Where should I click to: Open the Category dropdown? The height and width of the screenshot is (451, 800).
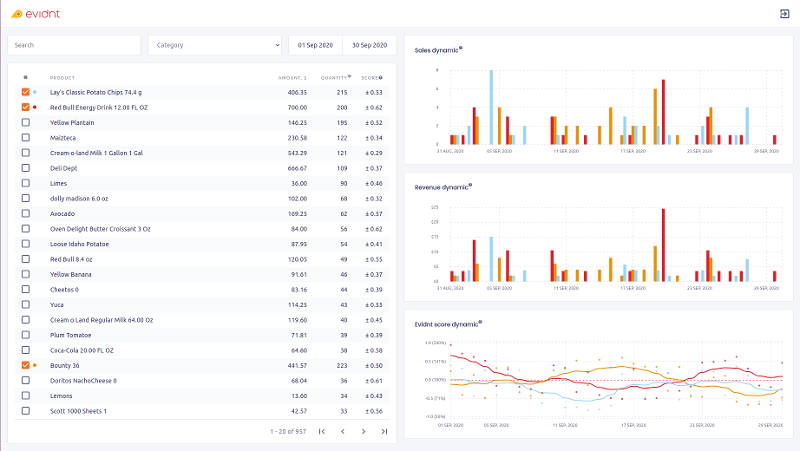215,45
